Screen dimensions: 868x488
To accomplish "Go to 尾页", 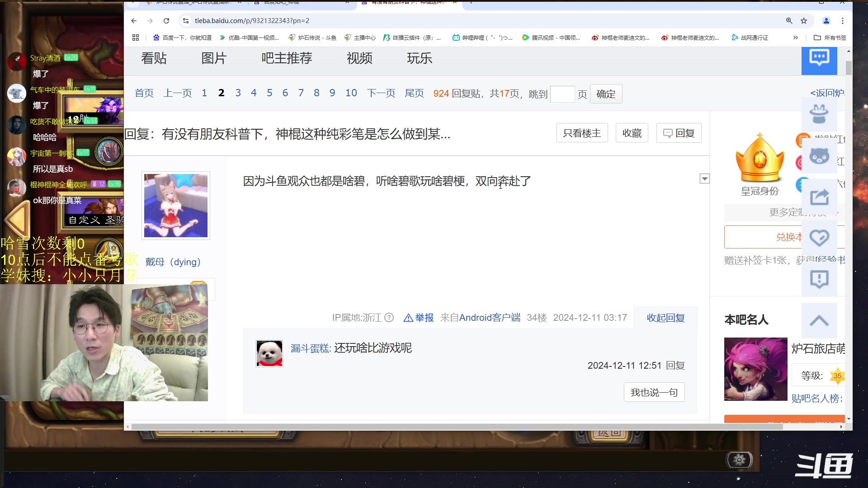I will click(x=414, y=94).
